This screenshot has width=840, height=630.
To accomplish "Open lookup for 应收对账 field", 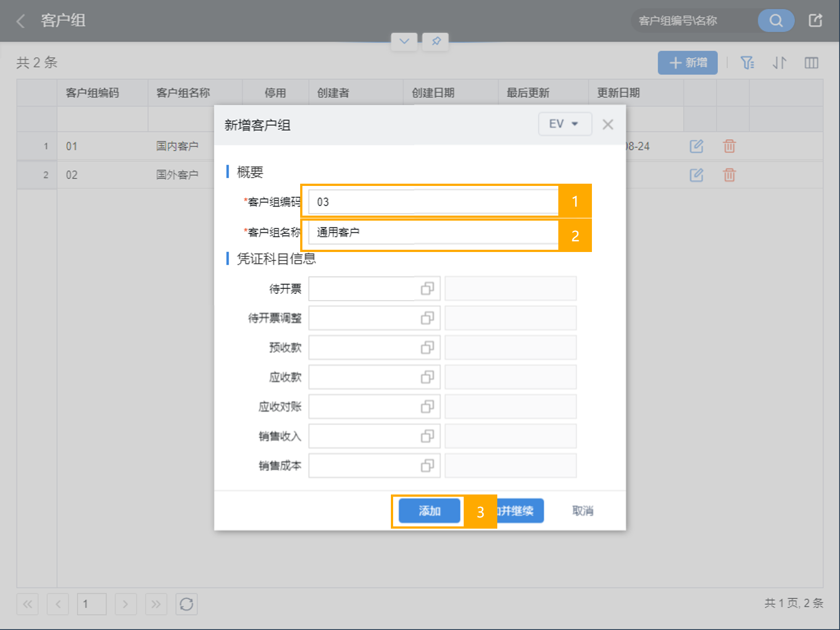I will pyautogui.click(x=427, y=407).
